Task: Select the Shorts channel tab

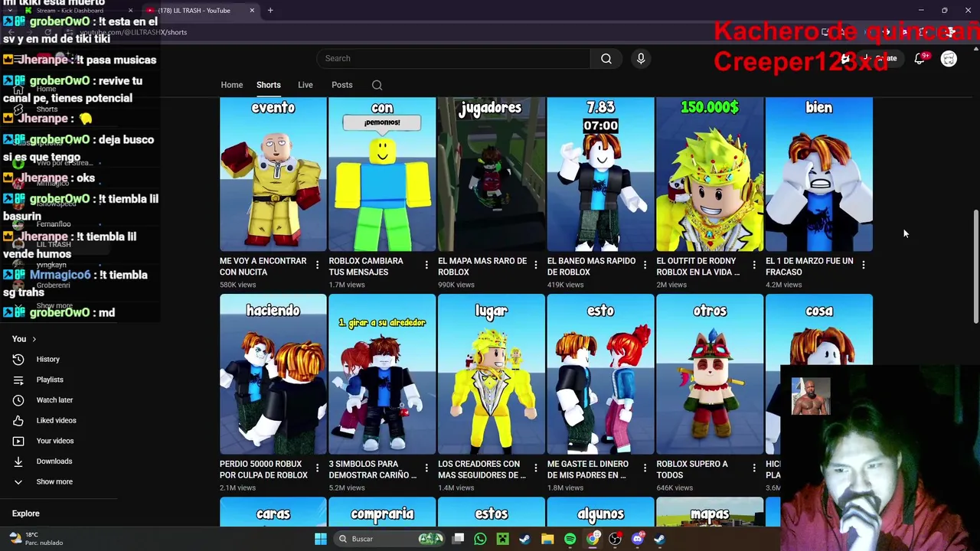Action: [x=268, y=85]
